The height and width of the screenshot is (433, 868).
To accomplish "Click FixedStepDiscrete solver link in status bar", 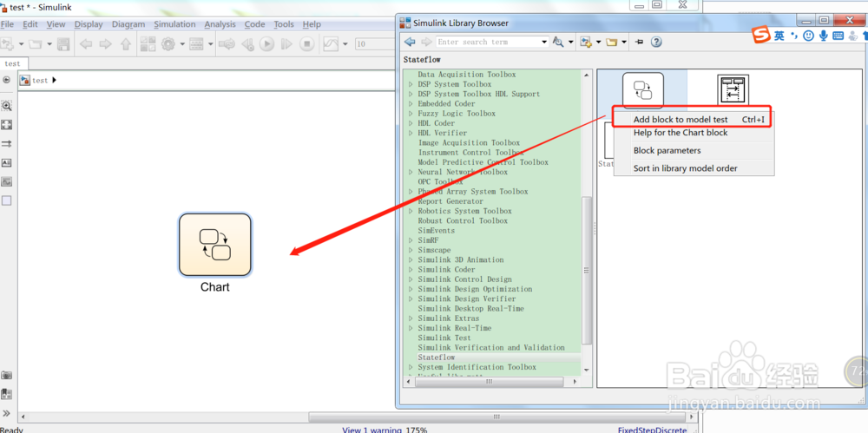I will click(x=653, y=430).
